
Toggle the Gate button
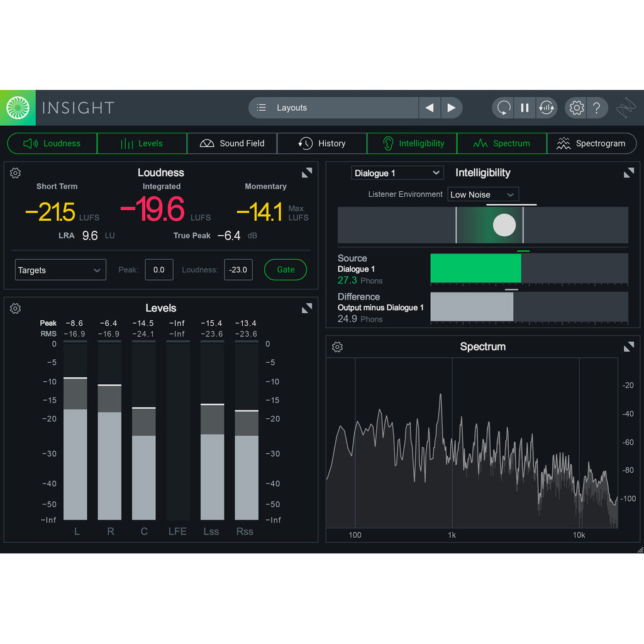[286, 269]
